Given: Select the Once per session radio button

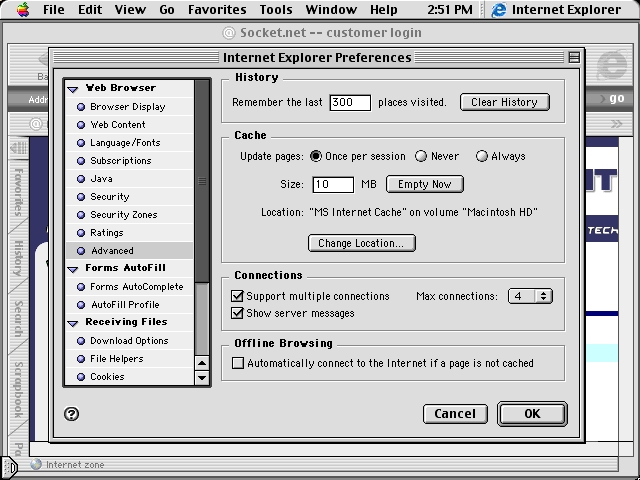Looking at the screenshot, I should pos(316,156).
